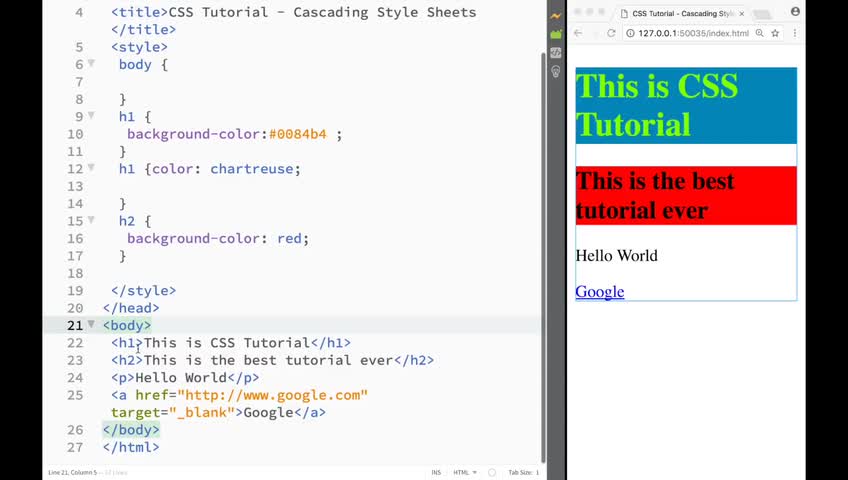Viewport: 848px width, 480px height.
Task: Click the editor's vertical scrollbar
Action: pyautogui.click(x=544, y=257)
